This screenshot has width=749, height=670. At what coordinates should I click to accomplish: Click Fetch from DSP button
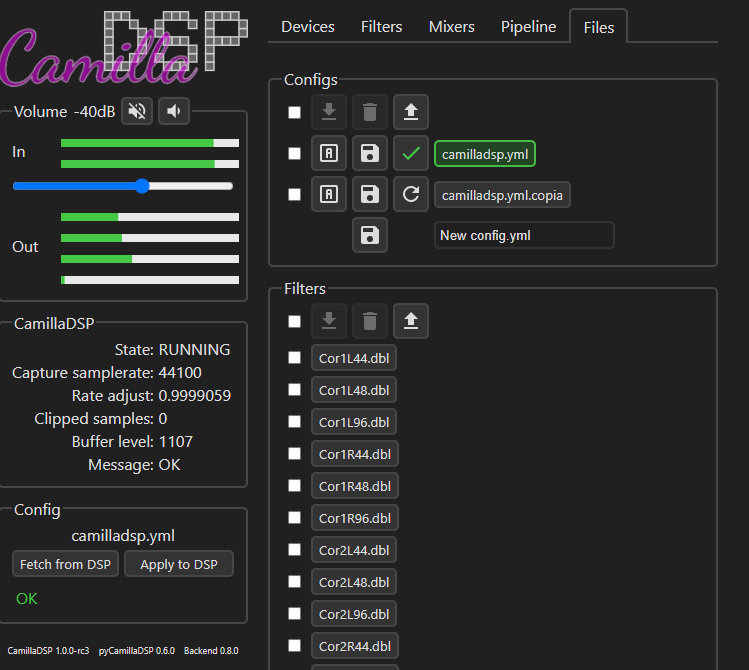coord(65,564)
